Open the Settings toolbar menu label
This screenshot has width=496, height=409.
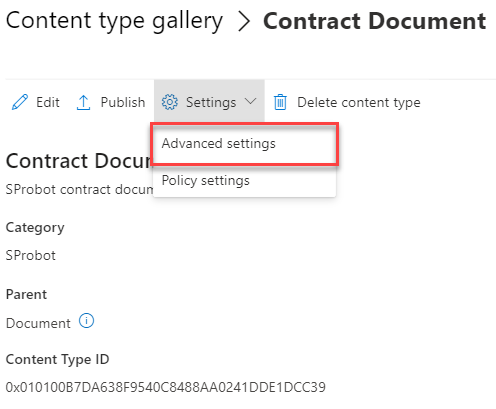pyautogui.click(x=211, y=103)
